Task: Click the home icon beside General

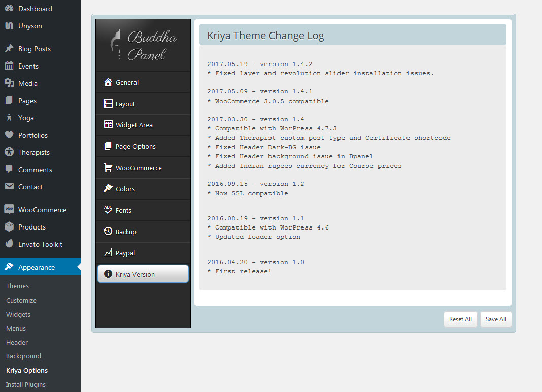Action: [x=108, y=82]
